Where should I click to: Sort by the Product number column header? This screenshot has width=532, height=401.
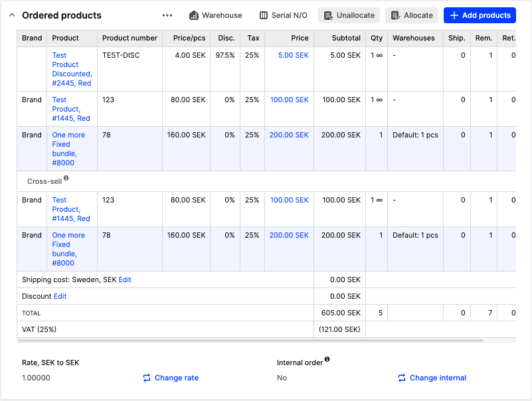pyautogui.click(x=130, y=39)
